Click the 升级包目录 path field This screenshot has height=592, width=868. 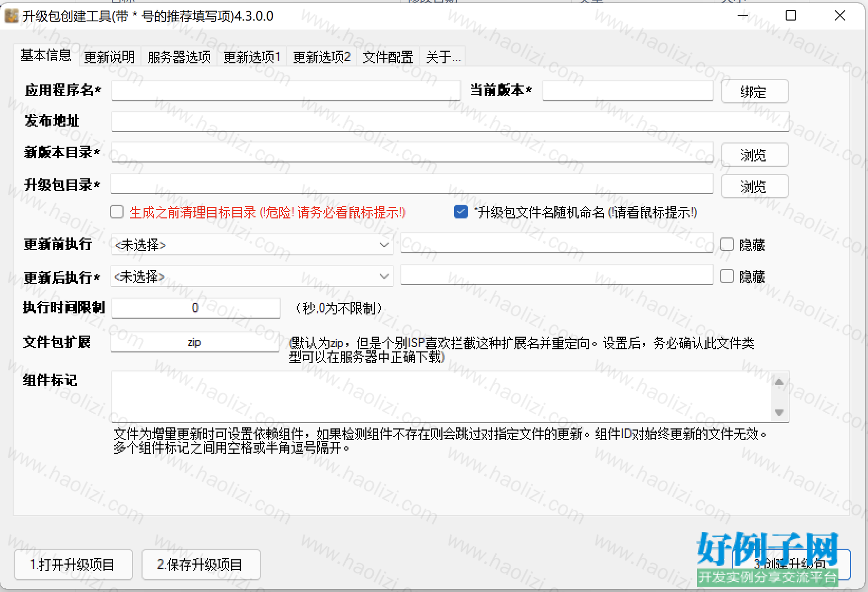click(412, 184)
